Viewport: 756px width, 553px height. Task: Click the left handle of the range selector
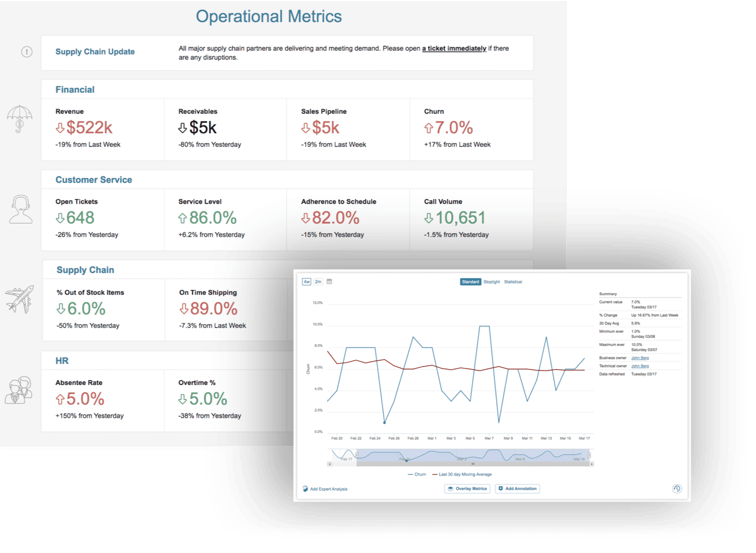(x=357, y=455)
